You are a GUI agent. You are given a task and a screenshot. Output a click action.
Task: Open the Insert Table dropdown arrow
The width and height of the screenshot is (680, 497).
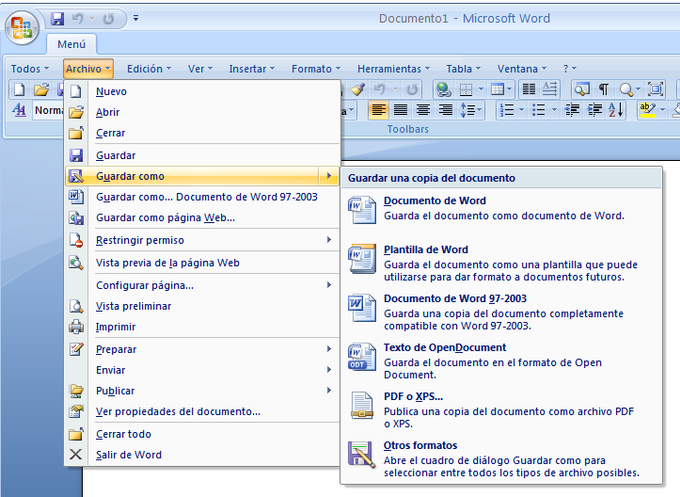[509, 90]
